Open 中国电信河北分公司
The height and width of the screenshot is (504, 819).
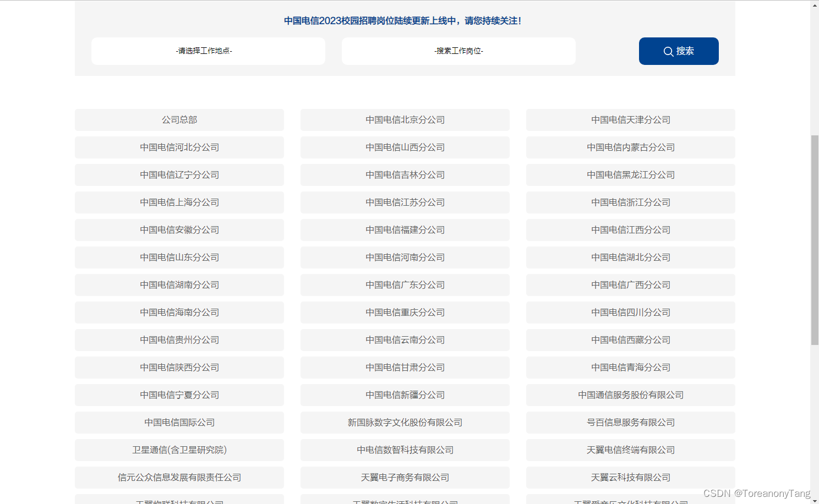[x=179, y=147]
